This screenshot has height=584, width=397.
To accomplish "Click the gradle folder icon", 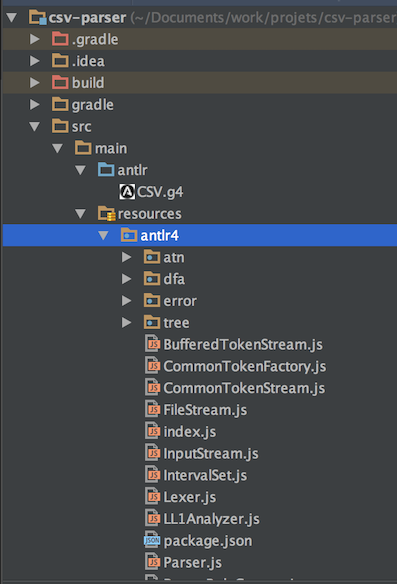I will (x=60, y=105).
